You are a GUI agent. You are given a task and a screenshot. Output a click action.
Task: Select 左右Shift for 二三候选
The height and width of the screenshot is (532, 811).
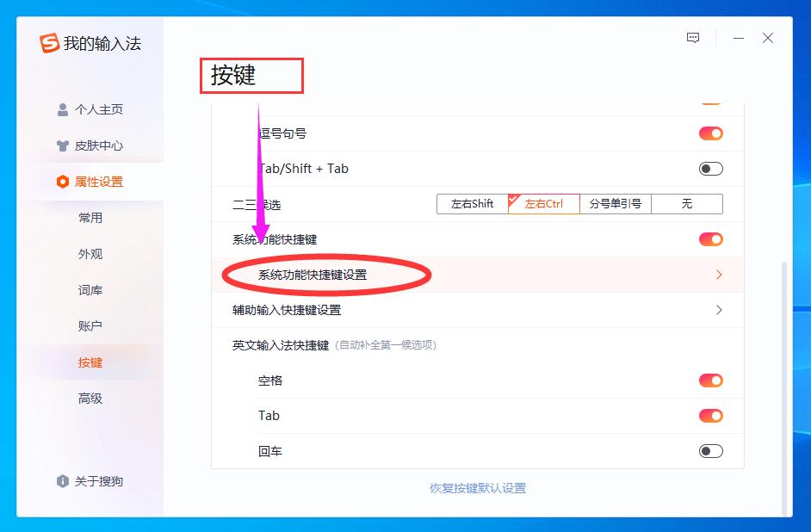pos(471,204)
